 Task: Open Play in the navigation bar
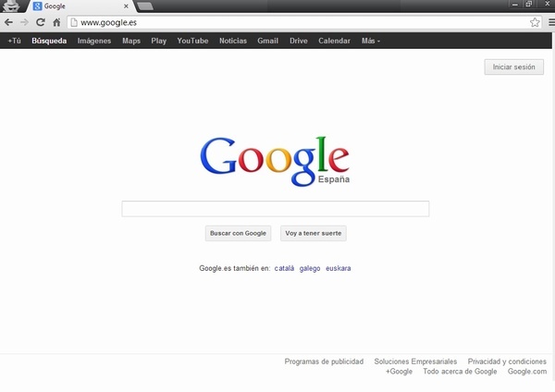[x=158, y=41]
